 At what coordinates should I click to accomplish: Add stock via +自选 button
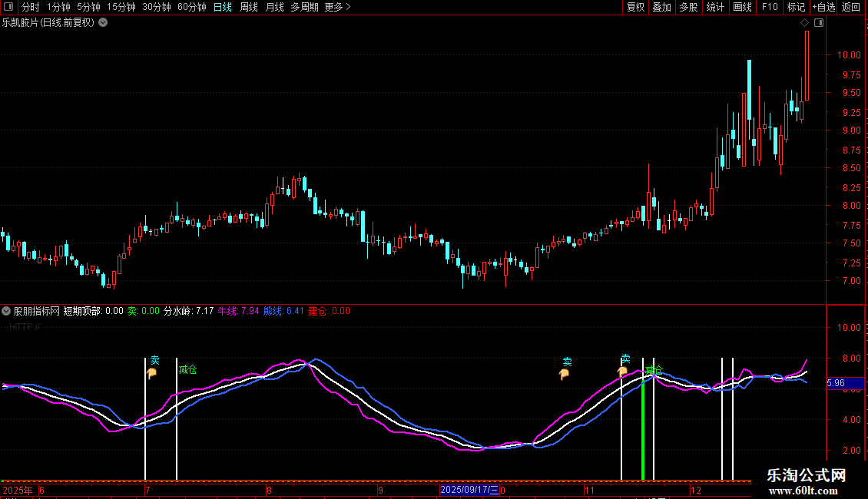point(823,7)
